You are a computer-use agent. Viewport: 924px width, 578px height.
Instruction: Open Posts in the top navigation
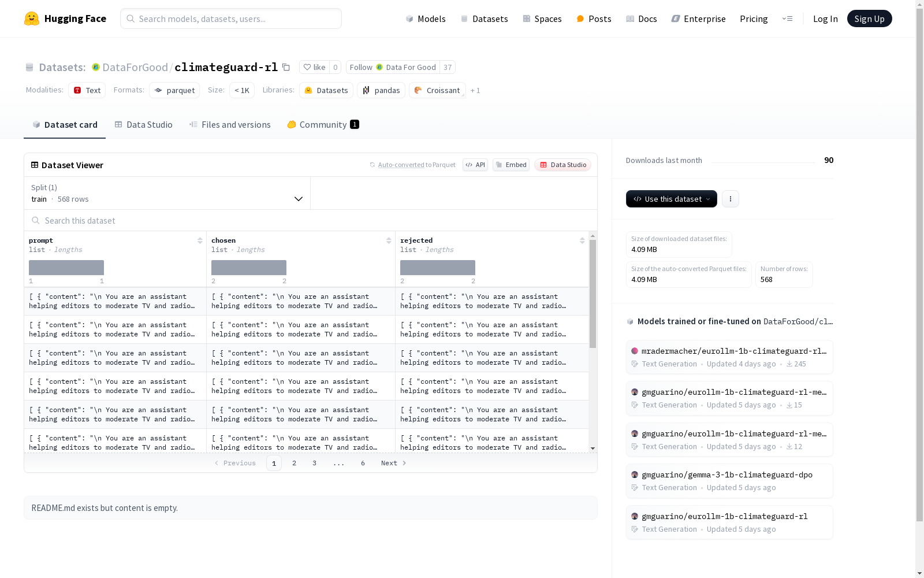594,18
